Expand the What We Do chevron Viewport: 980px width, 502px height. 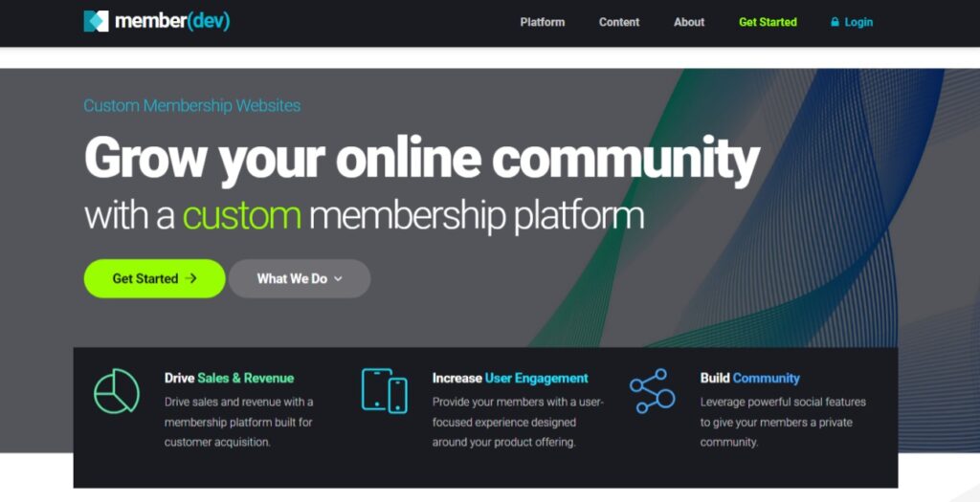(338, 279)
